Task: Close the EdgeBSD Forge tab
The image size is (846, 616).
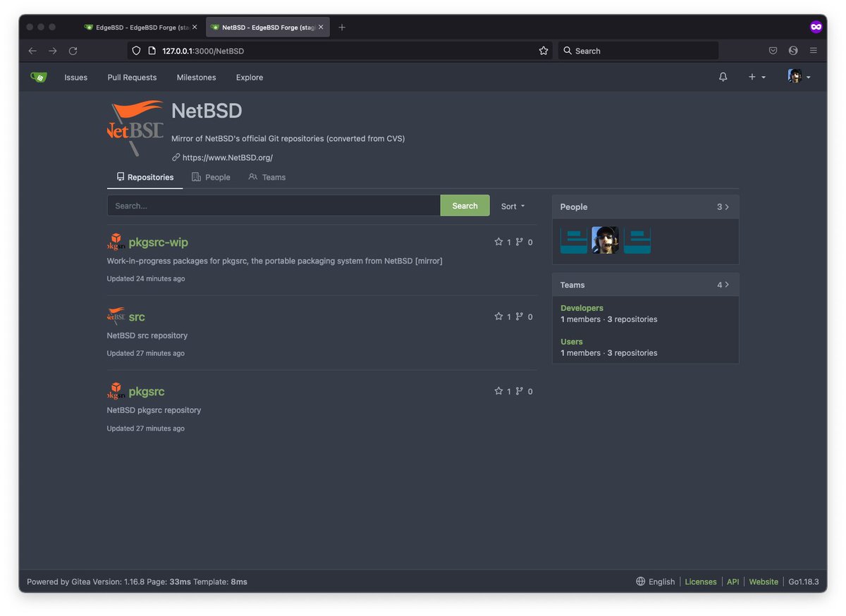Action: click(x=195, y=27)
